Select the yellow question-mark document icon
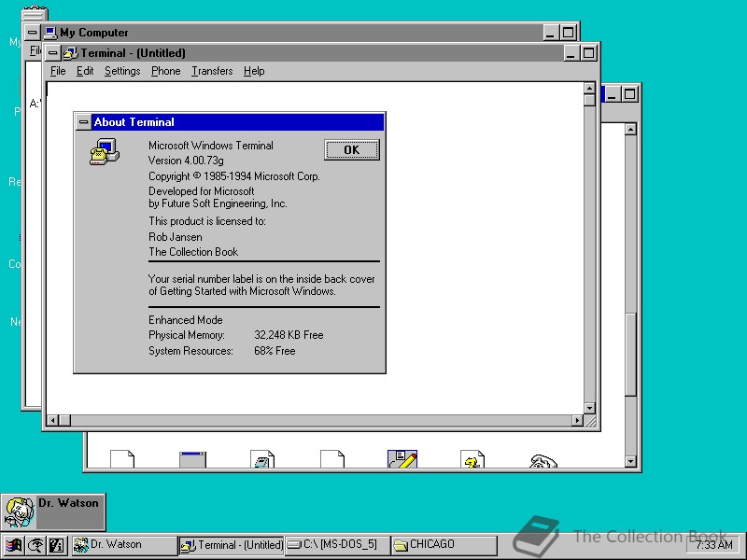The width and height of the screenshot is (747, 560). click(472, 459)
